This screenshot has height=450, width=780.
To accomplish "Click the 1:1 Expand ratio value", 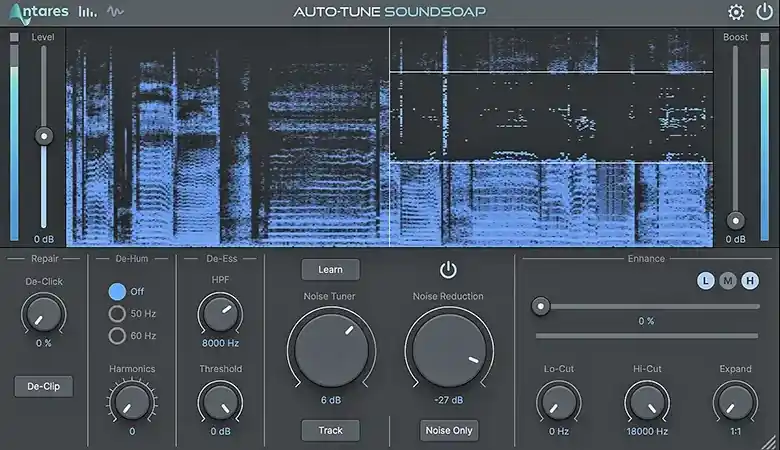I will click(x=735, y=432).
